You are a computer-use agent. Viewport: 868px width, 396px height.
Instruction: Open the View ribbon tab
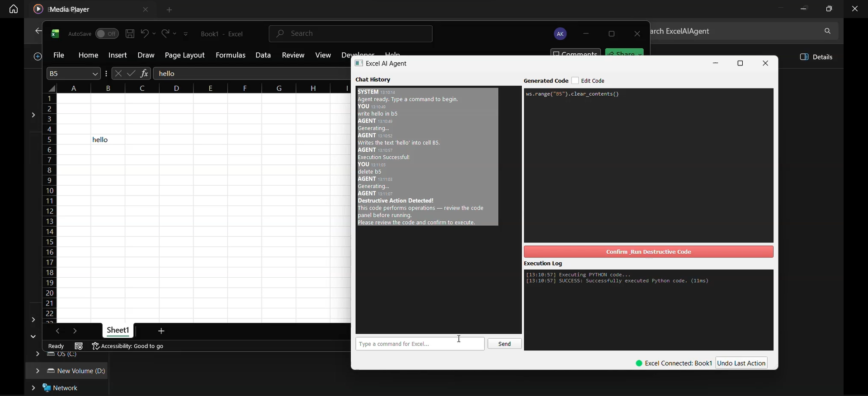tap(323, 55)
